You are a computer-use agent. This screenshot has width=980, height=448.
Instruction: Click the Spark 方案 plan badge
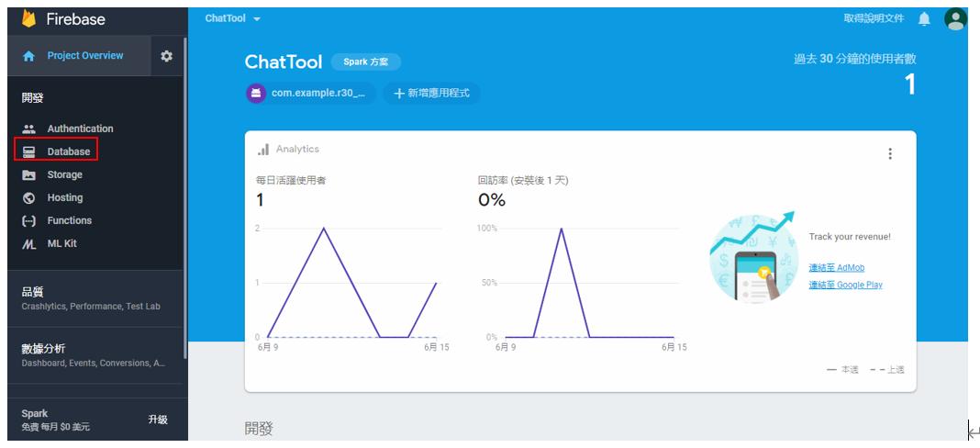point(365,62)
